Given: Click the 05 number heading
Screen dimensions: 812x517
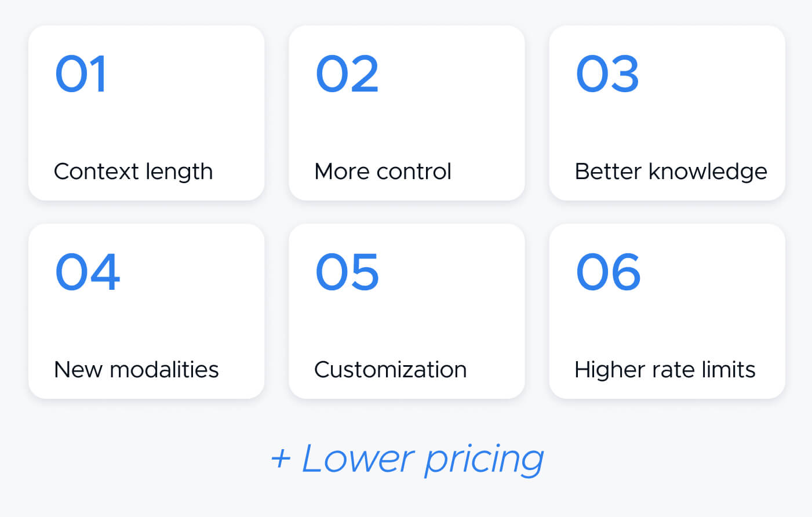Looking at the screenshot, I should [347, 272].
